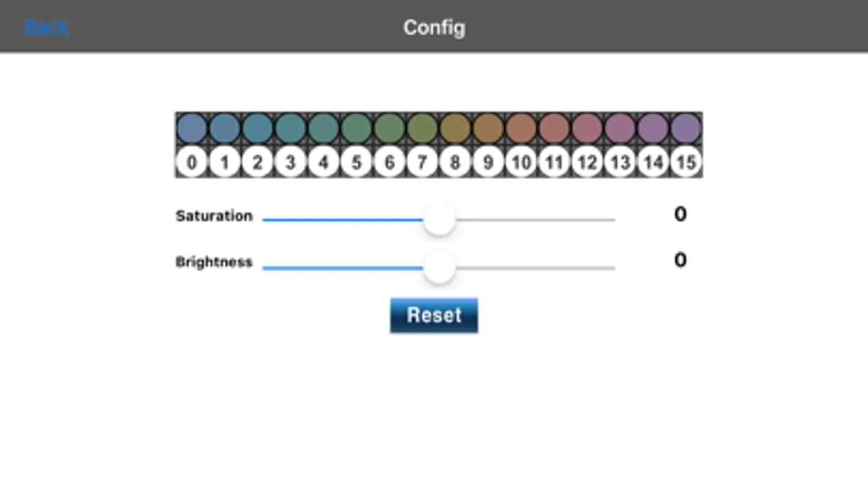Select the number 2 circle
868x489 pixels.
(257, 162)
